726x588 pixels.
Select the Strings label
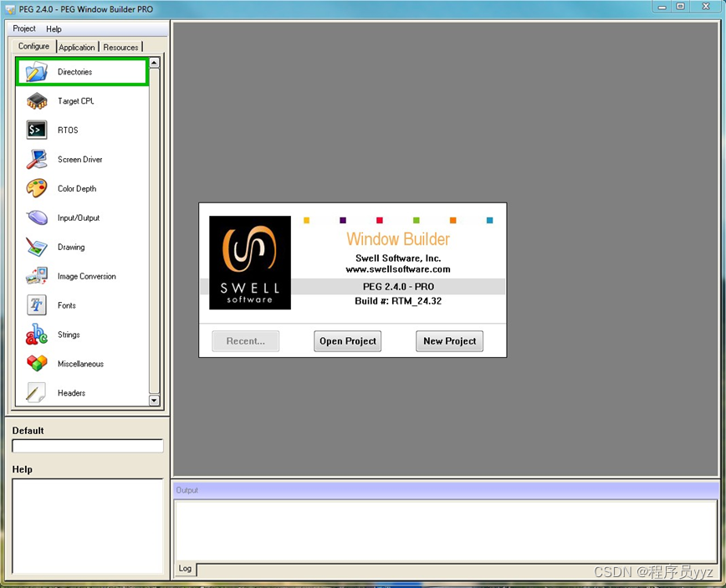69,335
